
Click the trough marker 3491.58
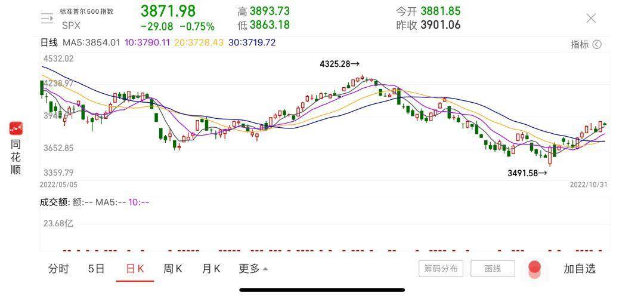coord(527,173)
